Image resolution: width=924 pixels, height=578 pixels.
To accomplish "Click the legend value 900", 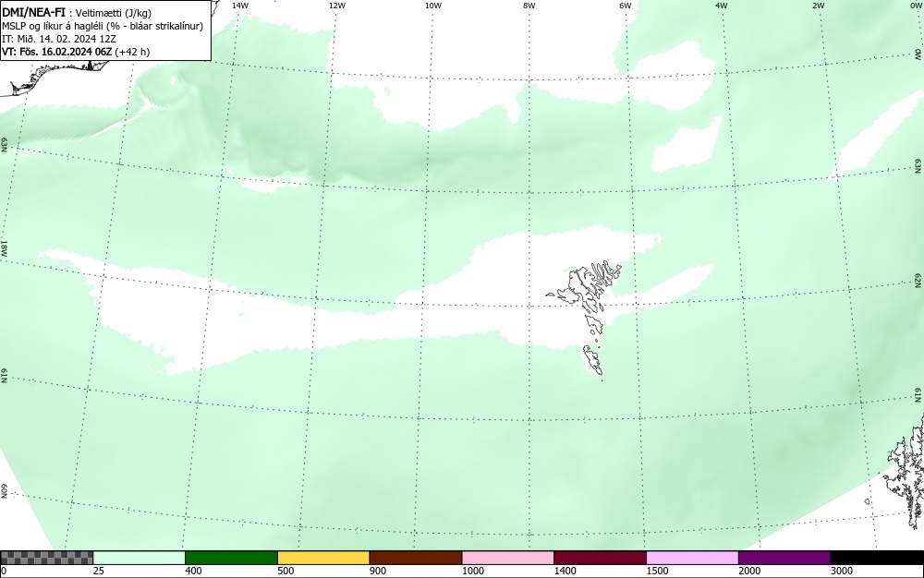I will coord(378,571).
